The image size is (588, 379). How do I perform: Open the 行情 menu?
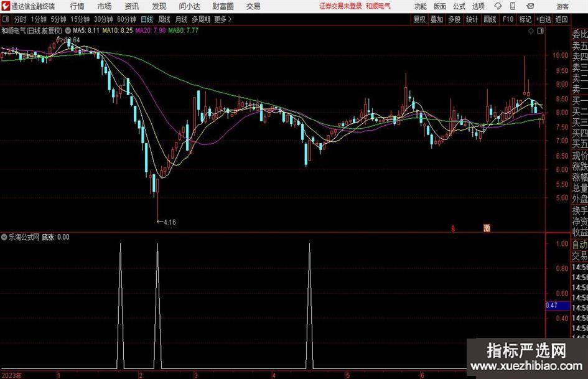(x=77, y=6)
